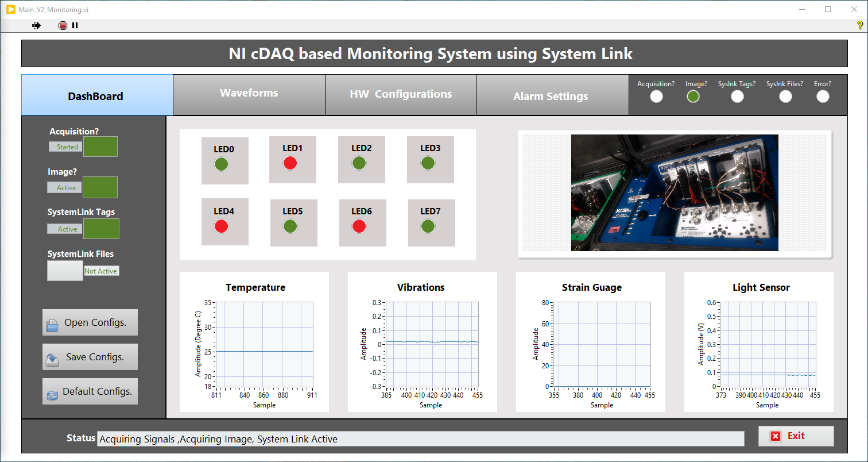Image resolution: width=868 pixels, height=462 pixels.
Task: Click the Status text field
Action: coord(421,439)
